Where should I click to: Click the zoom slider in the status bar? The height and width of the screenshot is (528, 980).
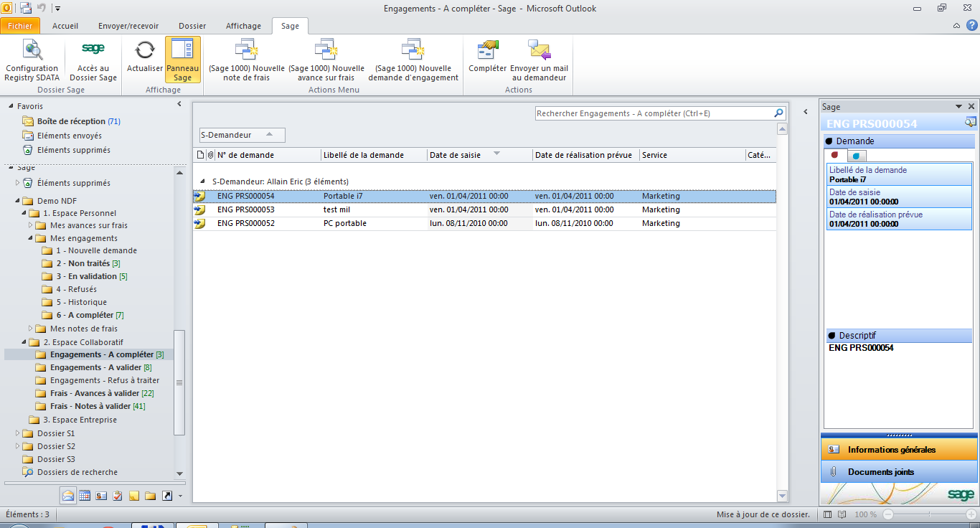(930, 514)
